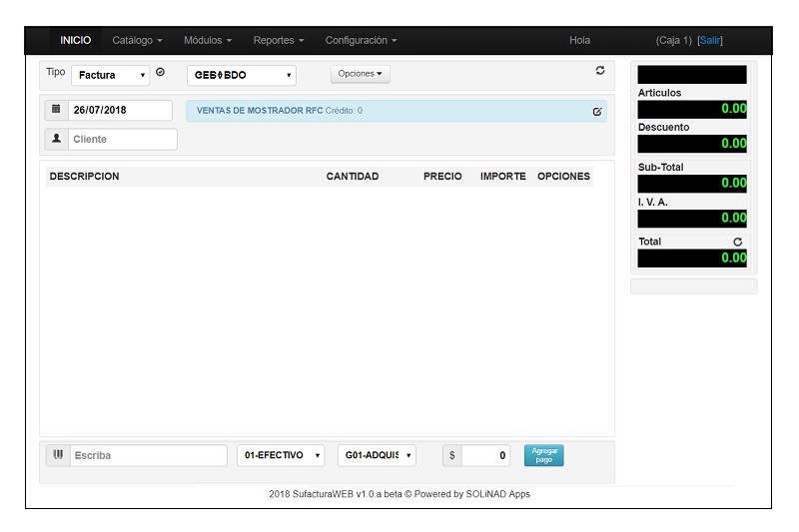Click the Articulos total value
Image resolution: width=799 pixels, height=532 pixels.
point(692,109)
